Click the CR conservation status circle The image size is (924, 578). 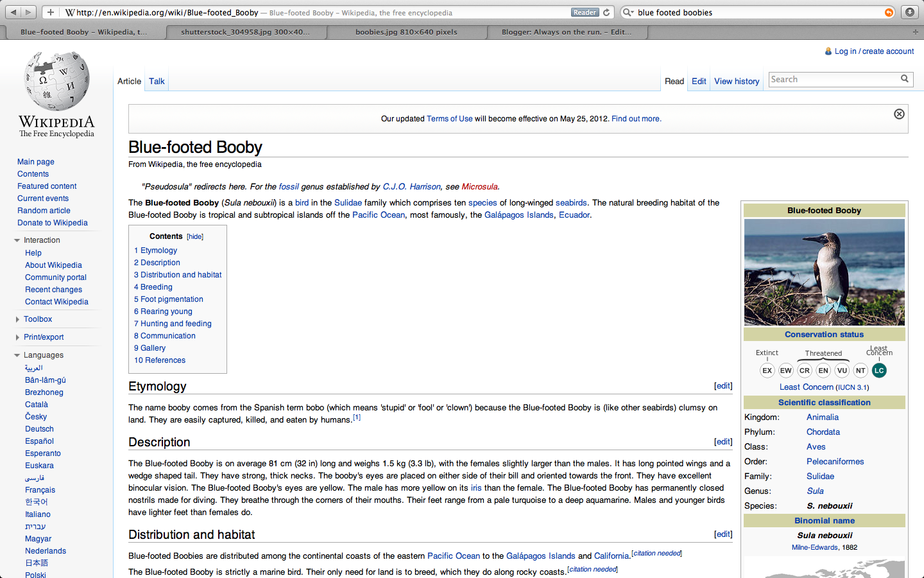tap(805, 371)
